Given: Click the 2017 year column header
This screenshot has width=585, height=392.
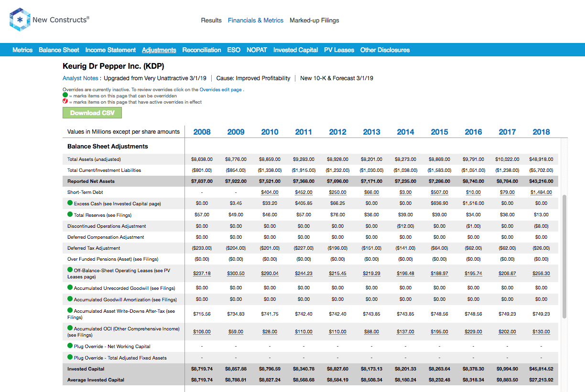Looking at the screenshot, I should click(x=508, y=132).
